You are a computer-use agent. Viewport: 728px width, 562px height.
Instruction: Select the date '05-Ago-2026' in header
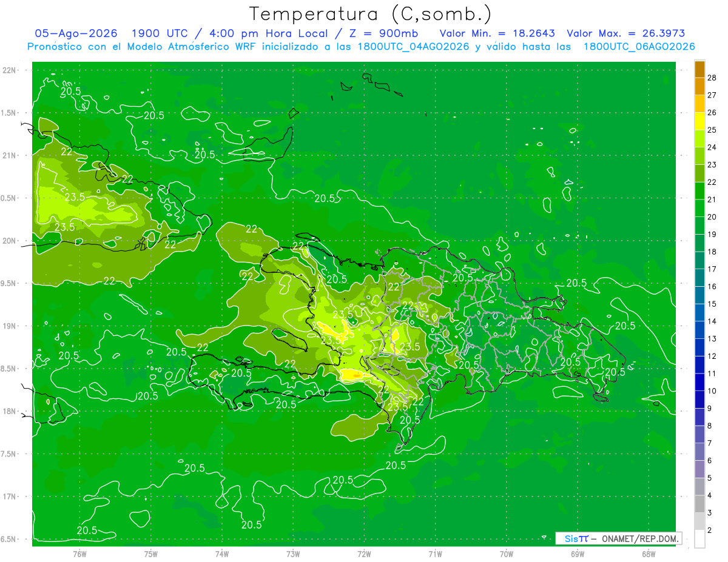[75, 34]
